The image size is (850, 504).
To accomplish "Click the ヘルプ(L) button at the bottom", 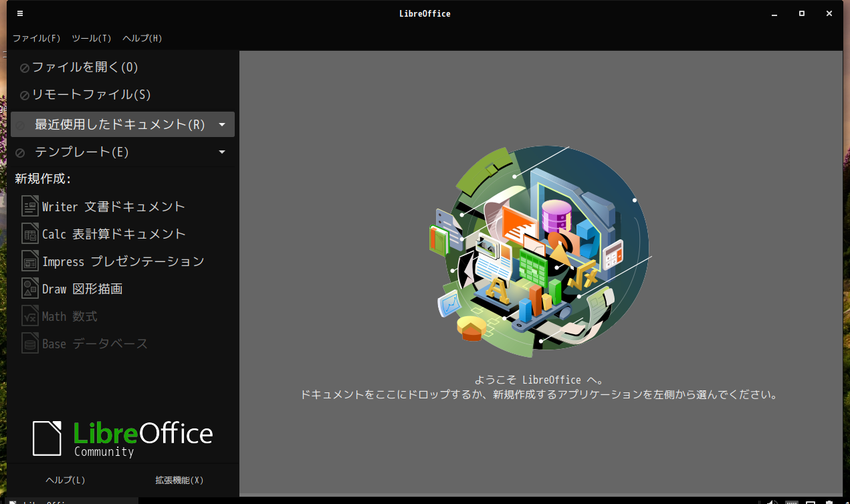I will (x=66, y=480).
